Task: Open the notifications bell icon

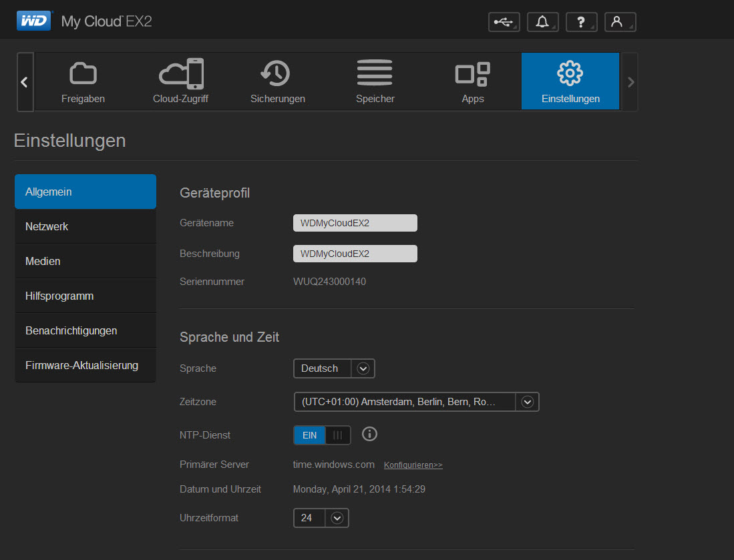Action: [542, 22]
